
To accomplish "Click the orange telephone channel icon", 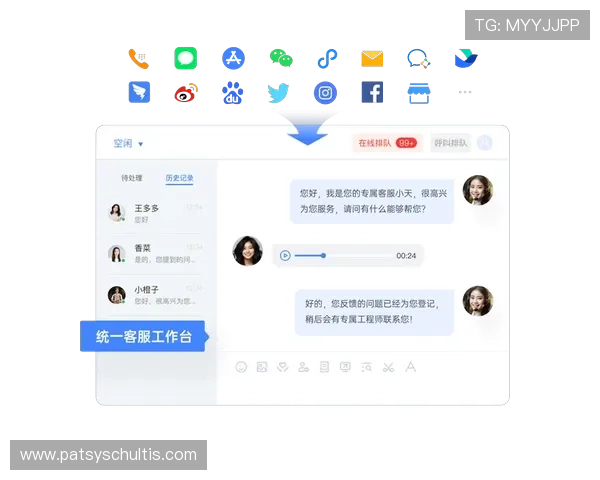I will coord(140,59).
